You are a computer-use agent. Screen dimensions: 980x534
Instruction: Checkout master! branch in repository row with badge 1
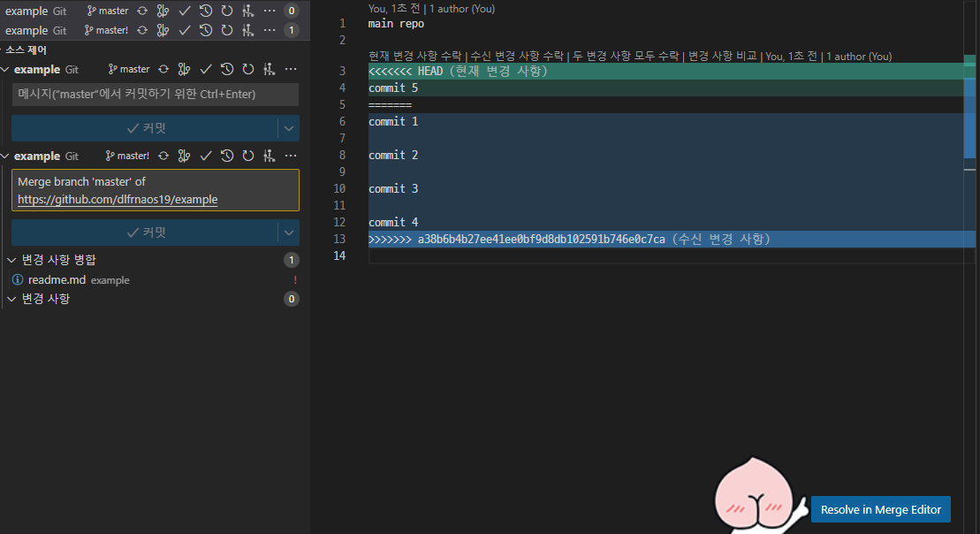(106, 30)
